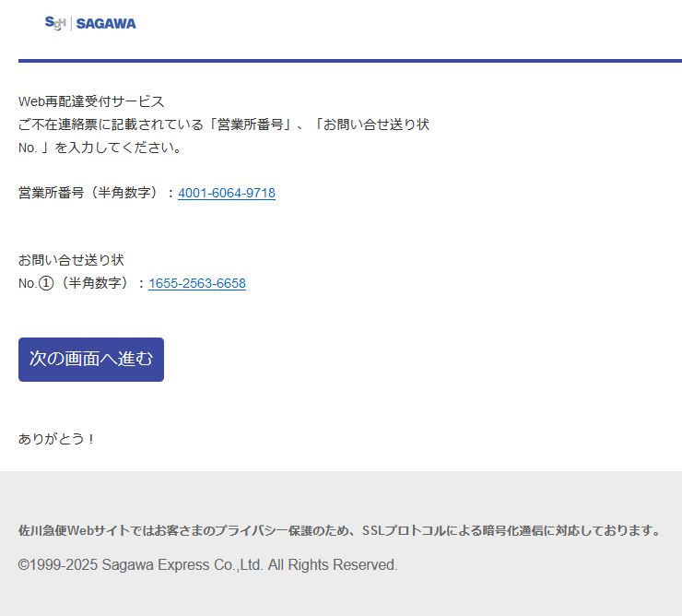Click the お問い合せ送り状 label text
The image size is (682, 616).
pos(71,260)
